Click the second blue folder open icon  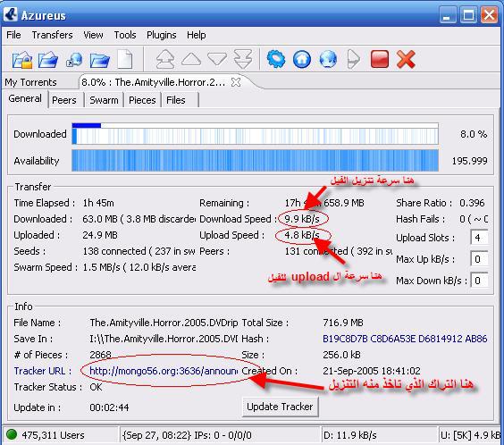48,60
